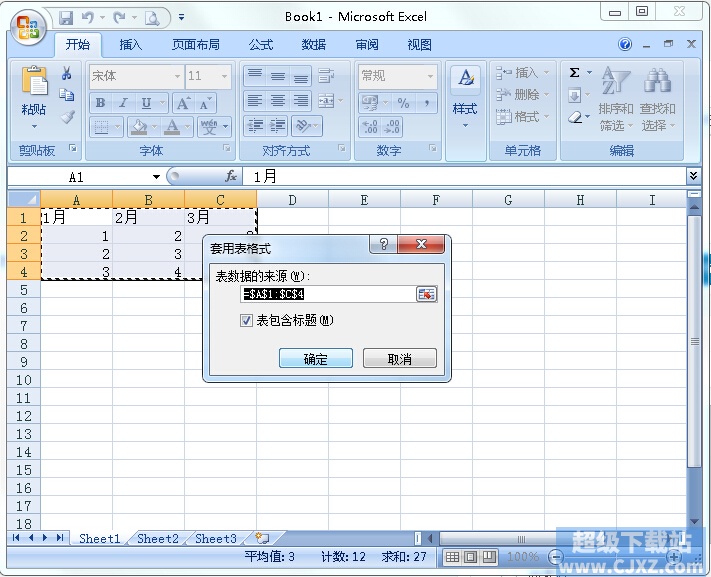Viewport: 711px width, 577px height.
Task: Click the table data source input field
Action: [x=328, y=294]
